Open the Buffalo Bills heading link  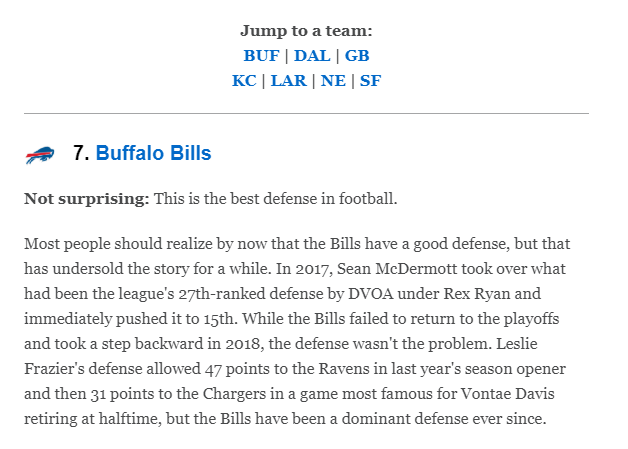point(154,154)
